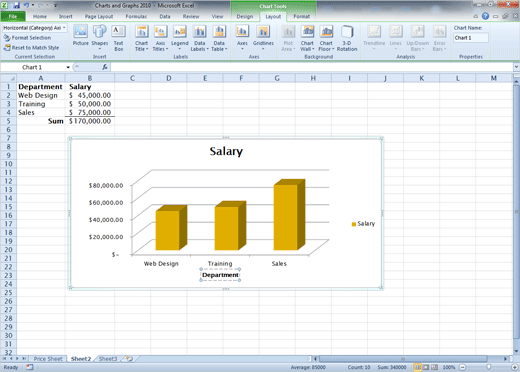Switch to Page Layout view in status bar

point(426,367)
